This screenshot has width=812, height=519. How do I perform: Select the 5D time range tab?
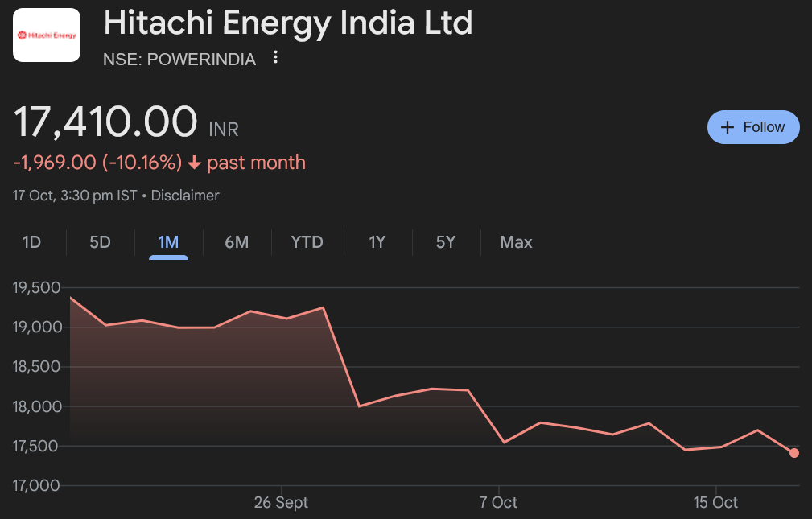click(100, 242)
